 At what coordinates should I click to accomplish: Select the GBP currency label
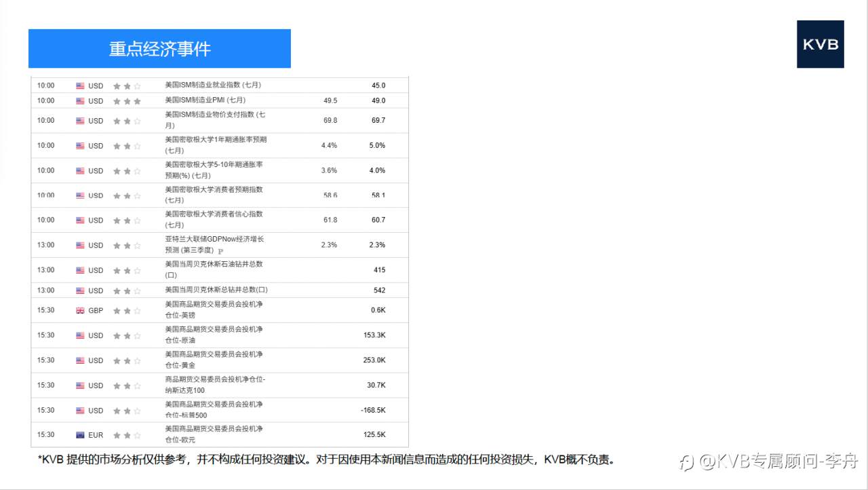tap(96, 311)
